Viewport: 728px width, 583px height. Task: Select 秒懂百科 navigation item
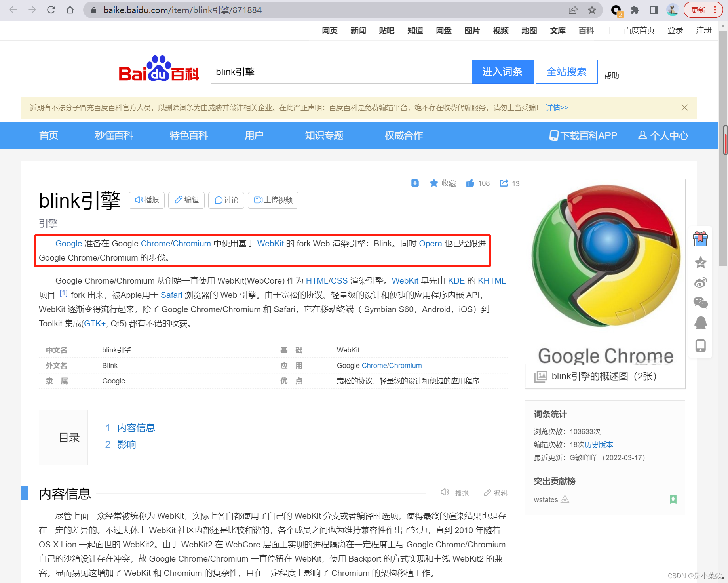[114, 135]
